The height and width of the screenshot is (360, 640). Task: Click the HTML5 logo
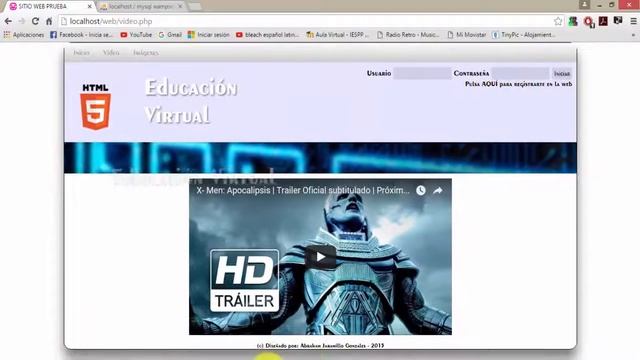(96, 107)
